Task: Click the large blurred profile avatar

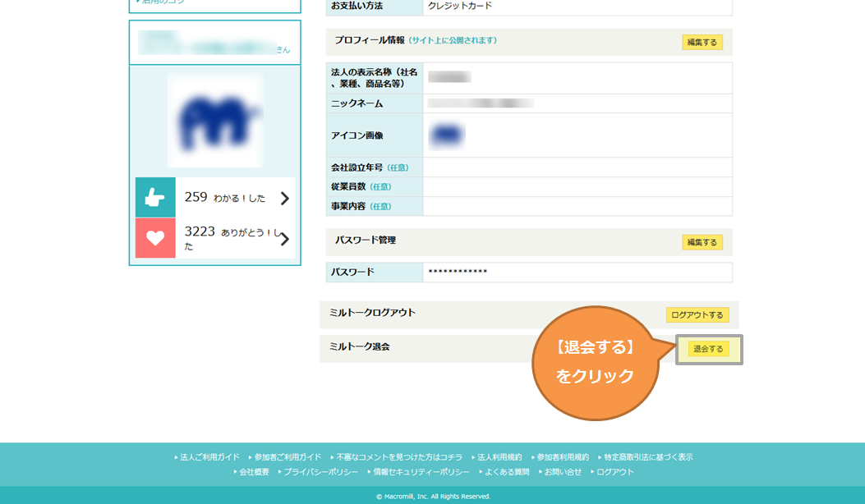Action: tap(215, 121)
